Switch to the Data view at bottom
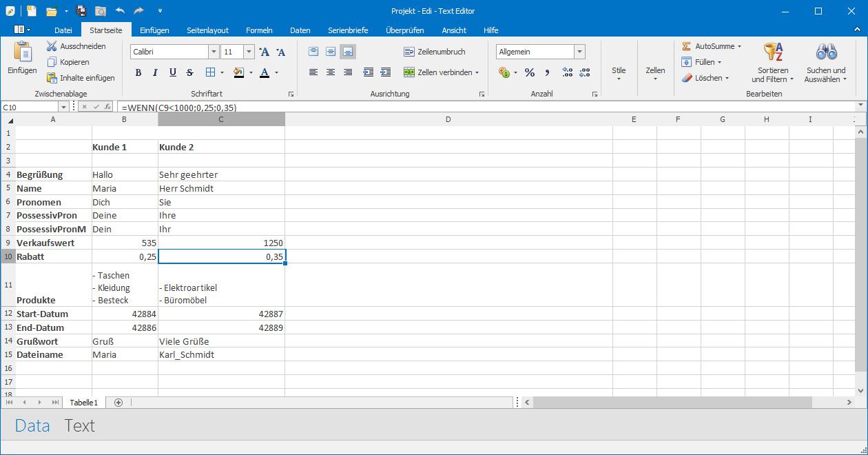 coord(32,426)
